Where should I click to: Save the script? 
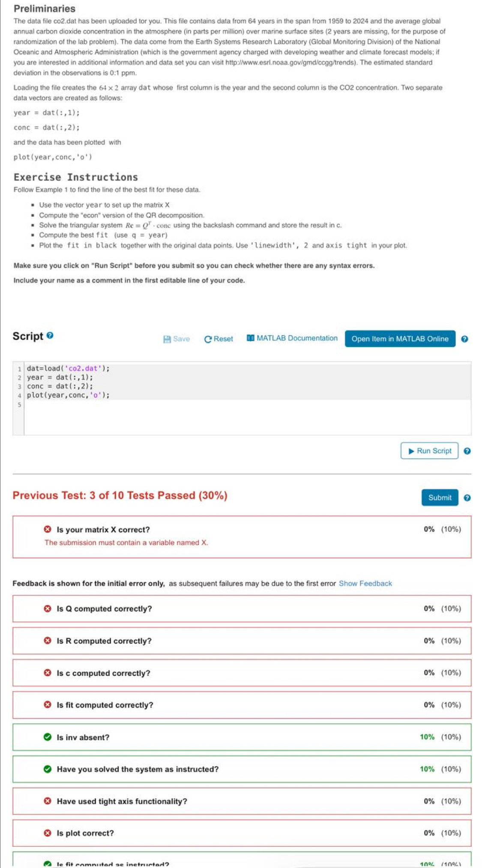(x=177, y=339)
